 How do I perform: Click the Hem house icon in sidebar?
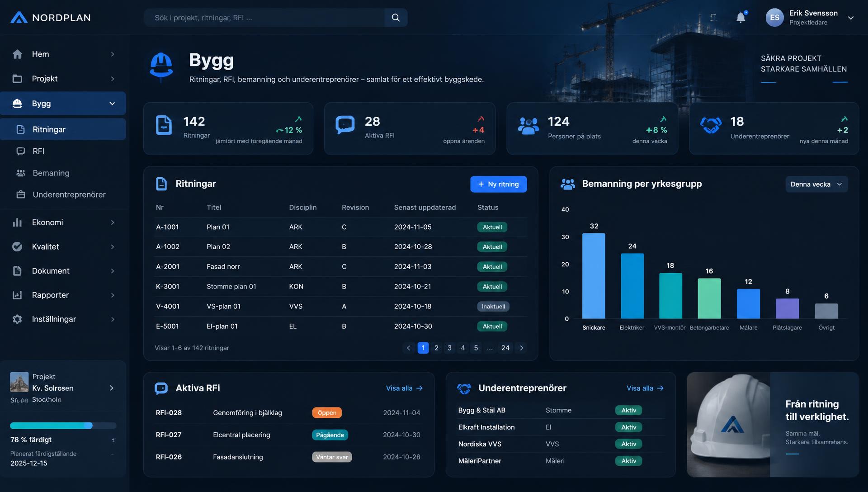17,54
